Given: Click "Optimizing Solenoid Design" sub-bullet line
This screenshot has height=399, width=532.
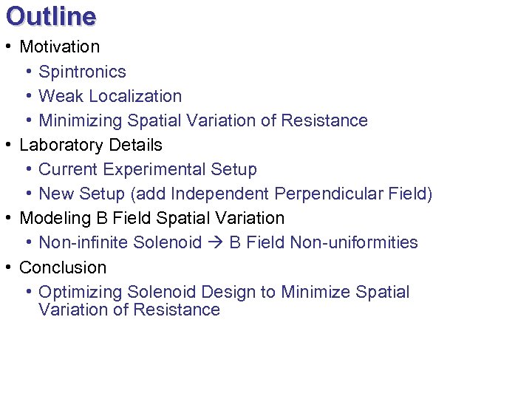Looking at the screenshot, I should pyautogui.click(x=224, y=292).
